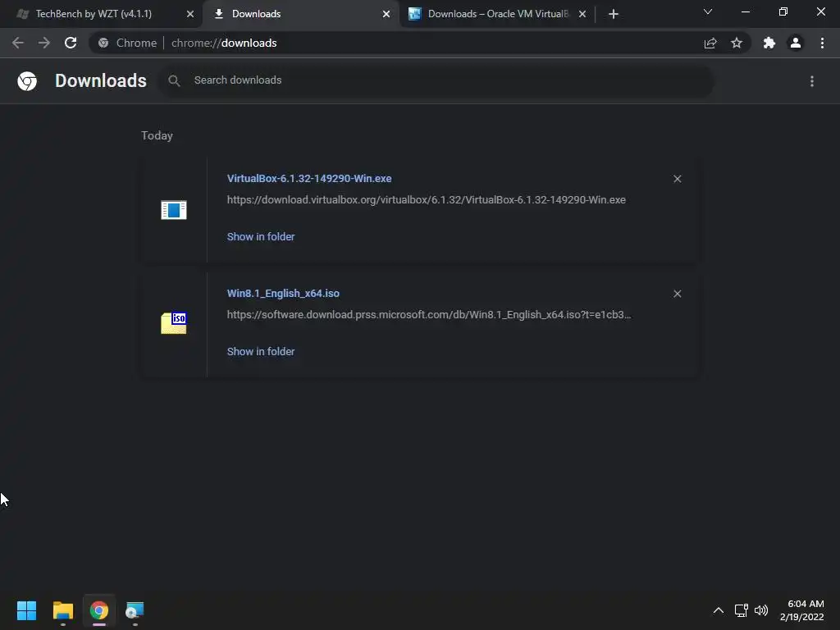The width and height of the screenshot is (840, 630).
Task: Click the Win8.1 ISO file icon
Action: tap(174, 323)
